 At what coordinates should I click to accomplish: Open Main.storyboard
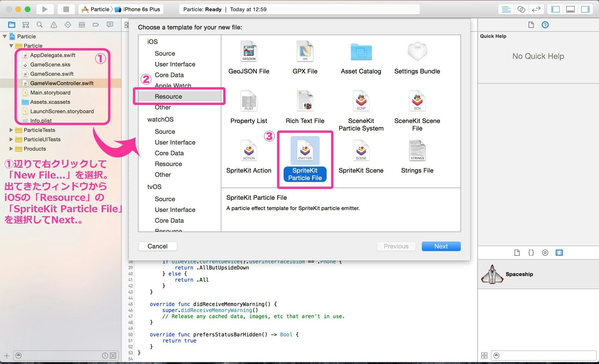click(x=50, y=93)
